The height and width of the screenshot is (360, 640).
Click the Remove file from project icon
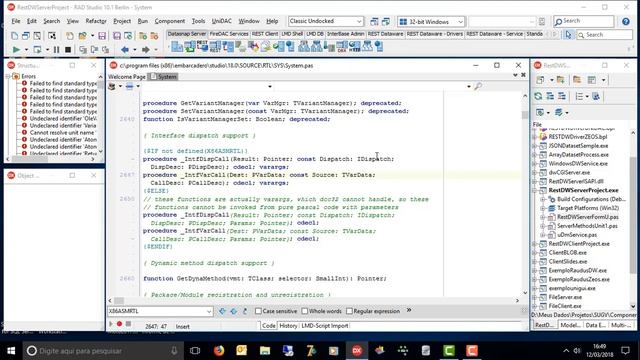154,36
